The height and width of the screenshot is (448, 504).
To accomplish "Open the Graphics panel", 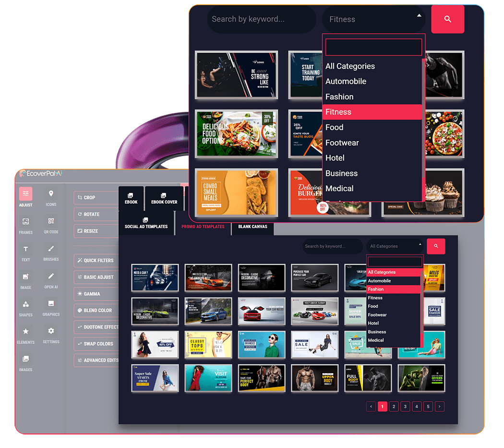I will click(x=51, y=307).
